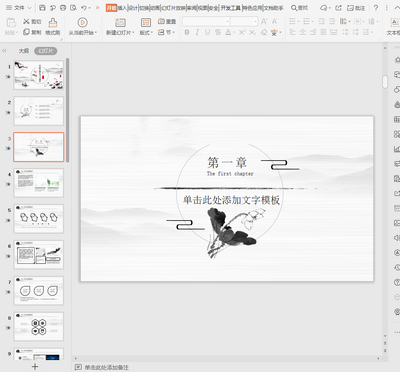Open Print Preview from quick access toolbar

[x=73, y=7]
